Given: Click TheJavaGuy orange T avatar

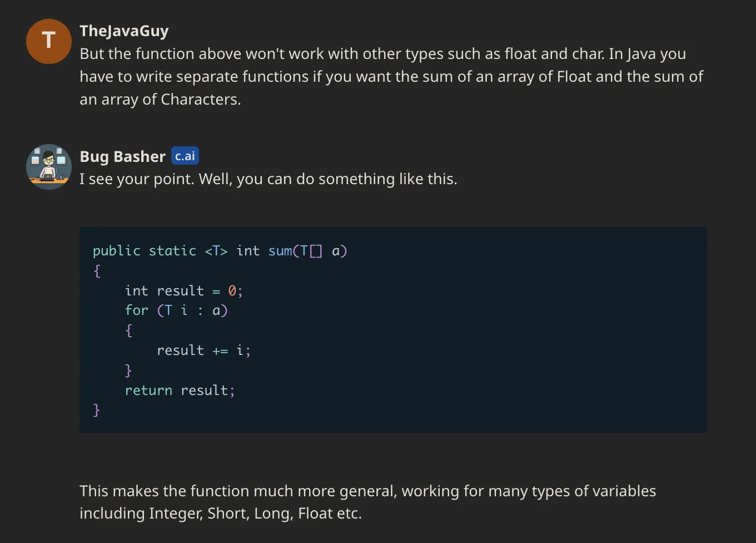Looking at the screenshot, I should pyautogui.click(x=49, y=41).
